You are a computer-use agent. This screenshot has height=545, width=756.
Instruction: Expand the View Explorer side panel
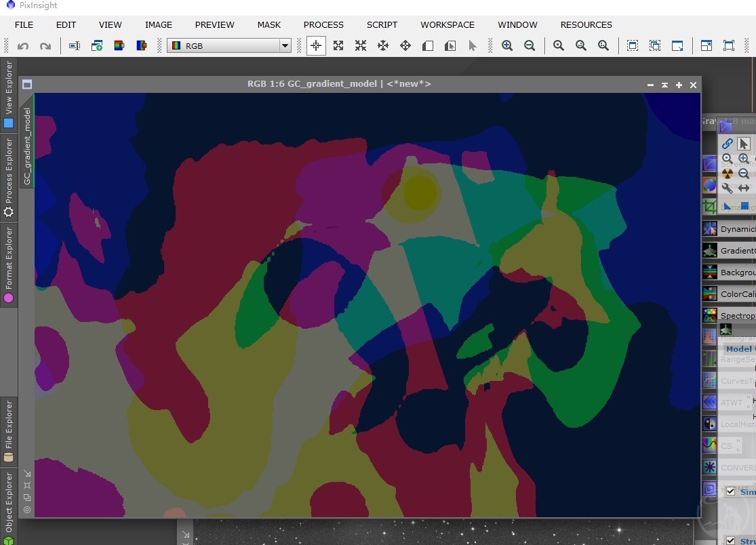point(9,94)
